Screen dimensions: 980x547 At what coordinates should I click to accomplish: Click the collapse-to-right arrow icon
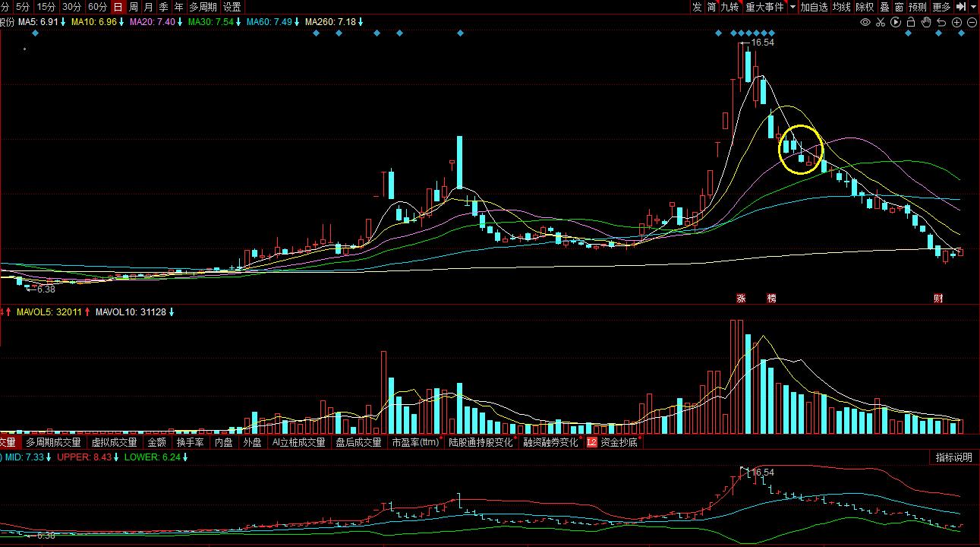tap(960, 7)
